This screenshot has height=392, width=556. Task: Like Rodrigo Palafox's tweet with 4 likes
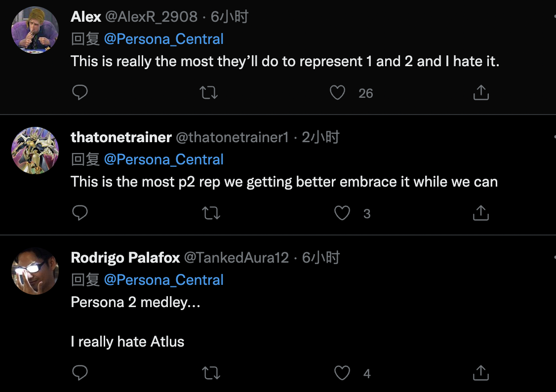pyautogui.click(x=342, y=373)
